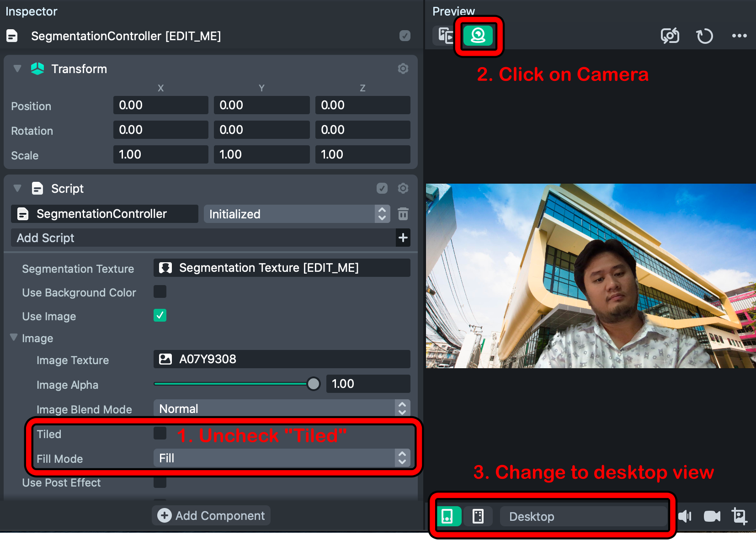Select the SegmentationController script field

(x=105, y=214)
